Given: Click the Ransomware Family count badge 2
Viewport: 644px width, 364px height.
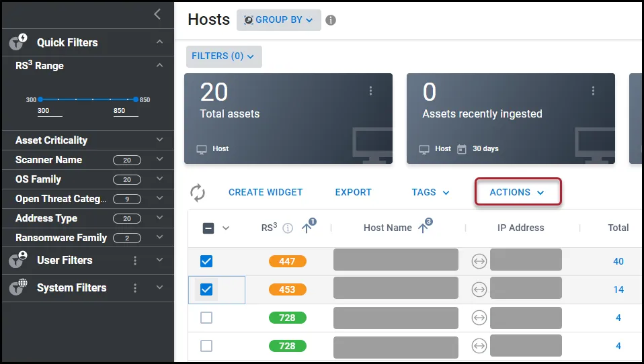Looking at the screenshot, I should (x=127, y=238).
